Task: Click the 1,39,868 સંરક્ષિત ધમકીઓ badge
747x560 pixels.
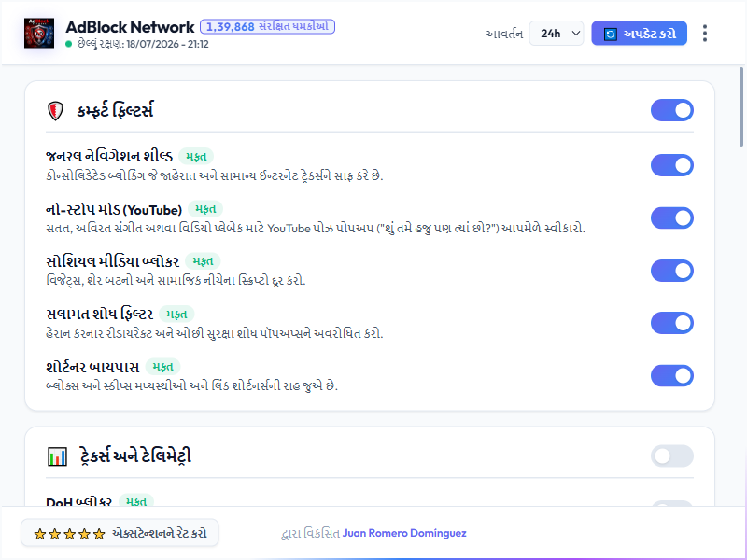Action: tap(267, 27)
